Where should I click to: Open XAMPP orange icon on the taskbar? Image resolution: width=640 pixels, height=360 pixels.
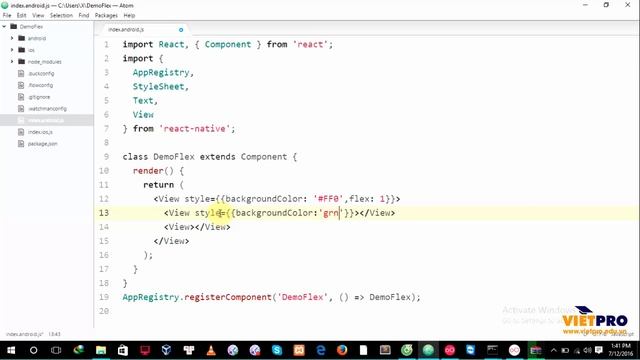[299, 350]
